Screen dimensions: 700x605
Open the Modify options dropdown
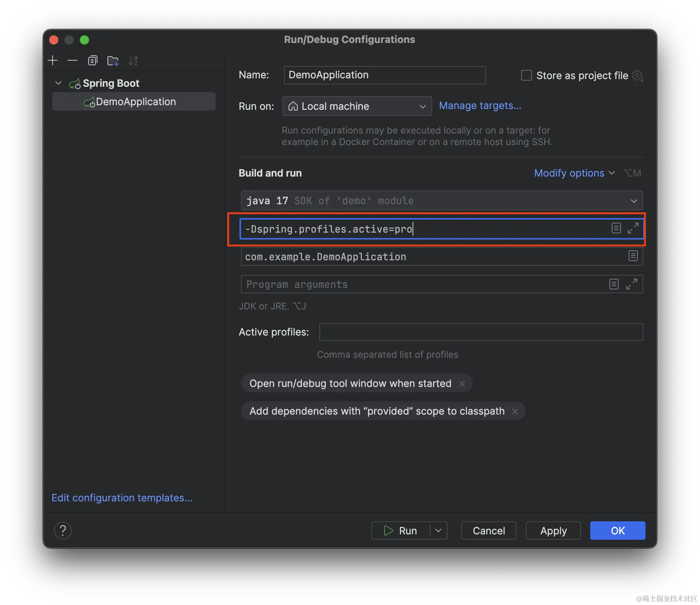pos(575,173)
